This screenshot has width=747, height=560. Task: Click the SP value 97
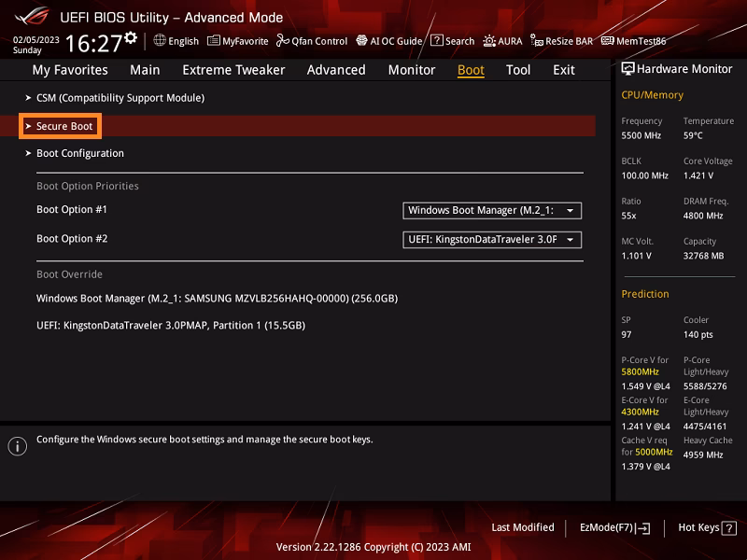point(627,335)
